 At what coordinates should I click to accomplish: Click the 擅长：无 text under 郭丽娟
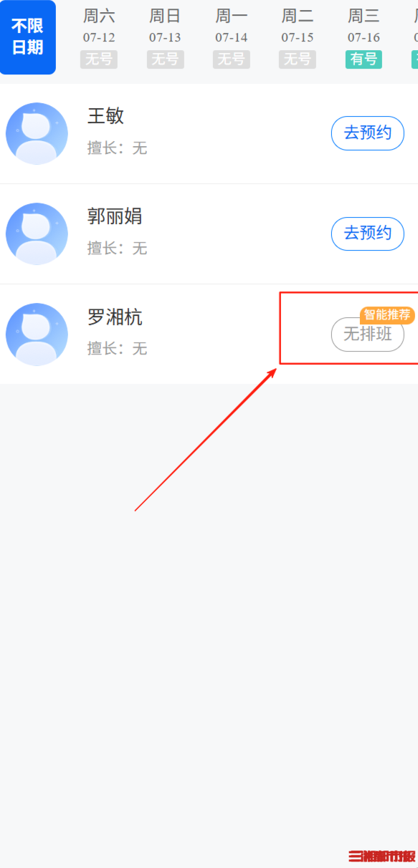pos(118,249)
